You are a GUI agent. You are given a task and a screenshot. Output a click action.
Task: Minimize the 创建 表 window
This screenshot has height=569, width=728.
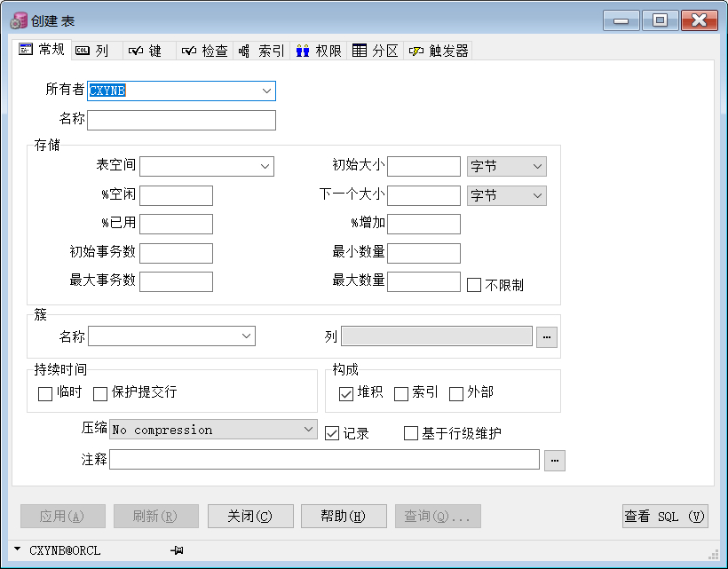[x=621, y=20]
